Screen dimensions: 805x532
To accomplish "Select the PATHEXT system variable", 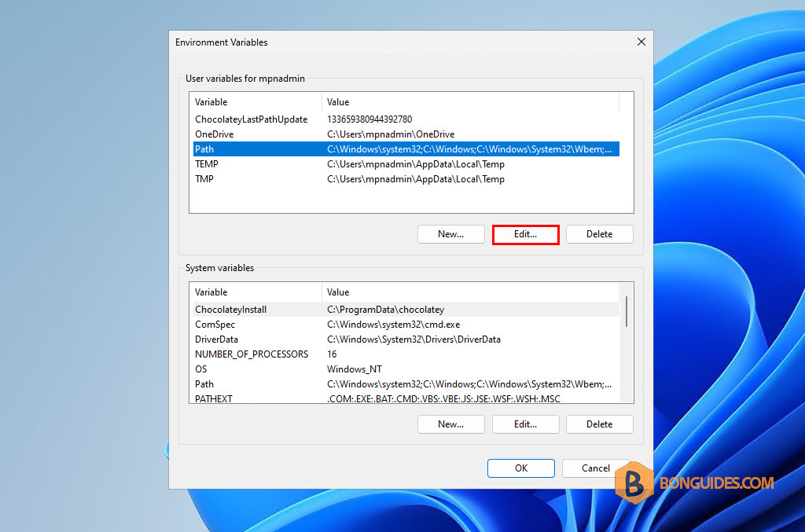I will 406,398.
